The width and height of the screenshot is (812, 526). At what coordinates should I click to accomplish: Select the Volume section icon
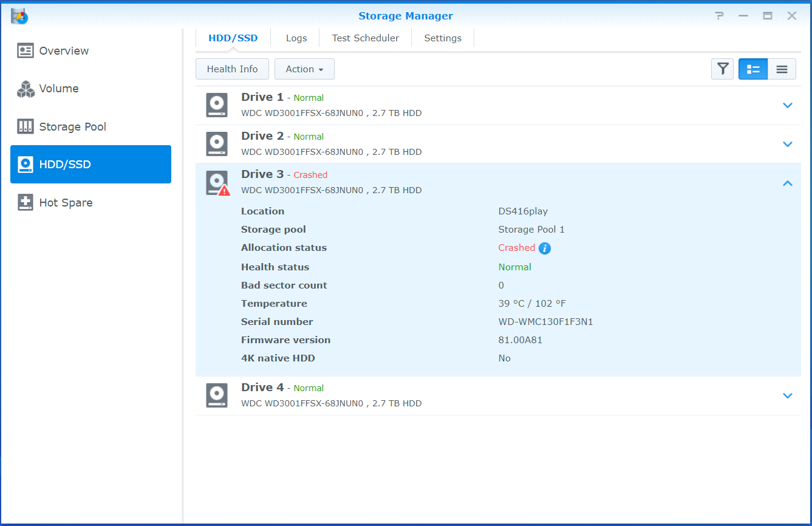click(x=26, y=89)
